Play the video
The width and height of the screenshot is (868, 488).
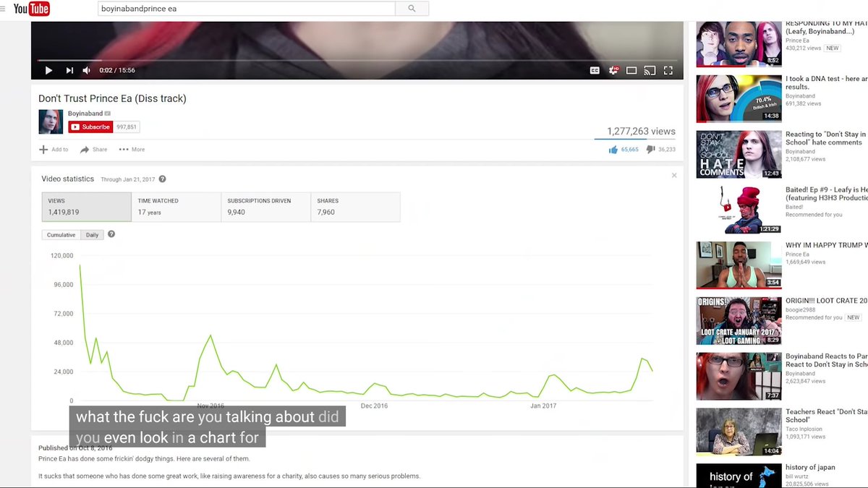point(48,70)
